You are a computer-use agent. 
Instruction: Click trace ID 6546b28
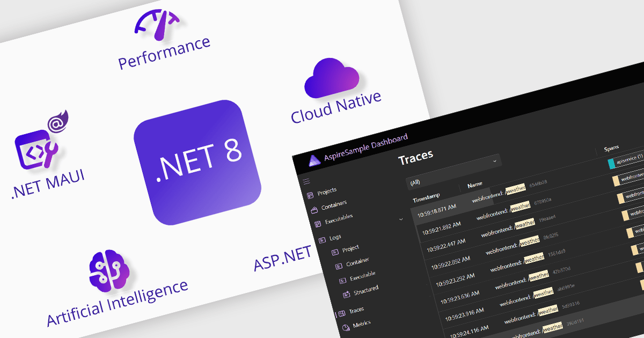(x=538, y=183)
